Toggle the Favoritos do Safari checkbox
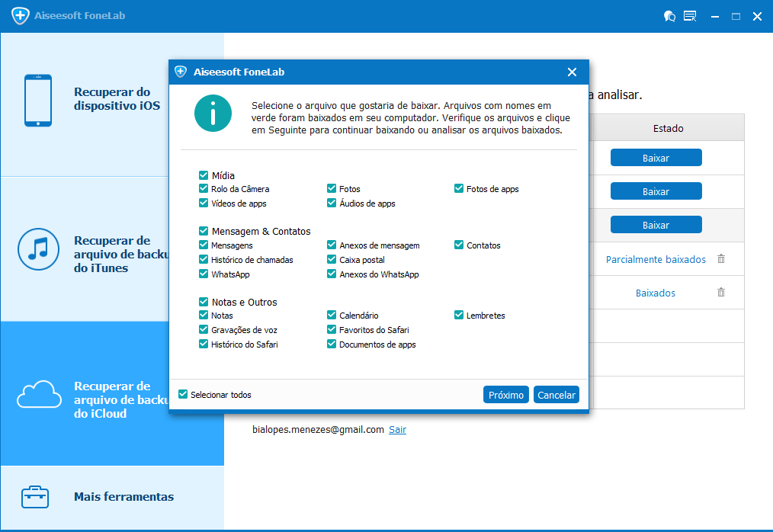 tap(332, 330)
